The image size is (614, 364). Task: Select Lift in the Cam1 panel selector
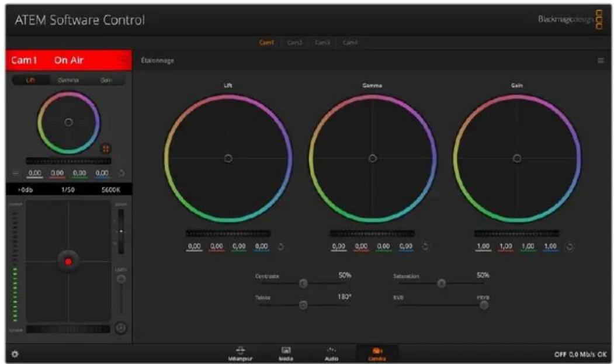[x=30, y=80]
